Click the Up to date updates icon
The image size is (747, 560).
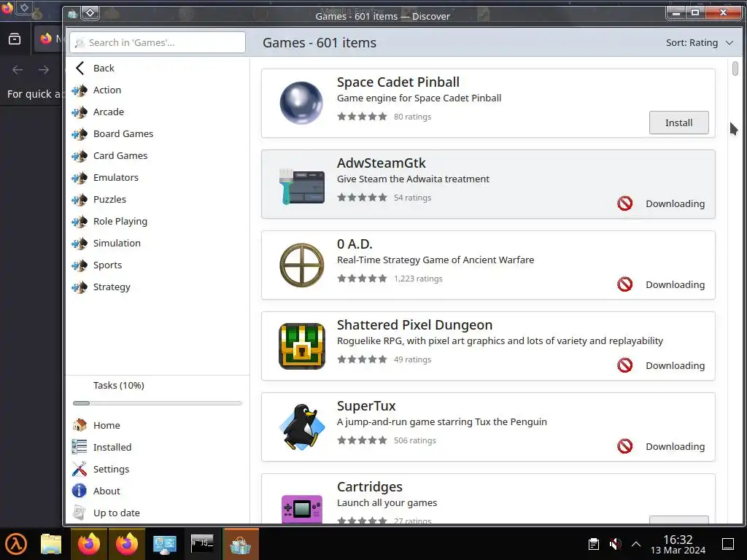point(79,513)
